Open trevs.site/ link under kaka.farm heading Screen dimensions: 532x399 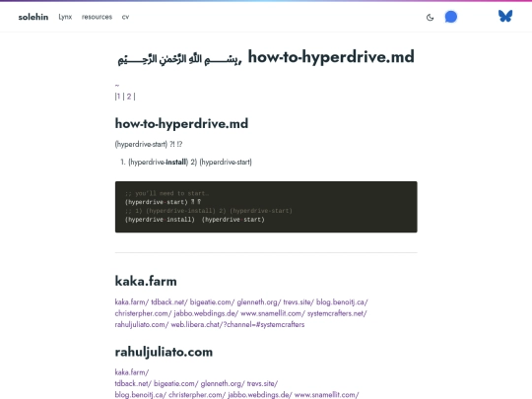point(299,302)
